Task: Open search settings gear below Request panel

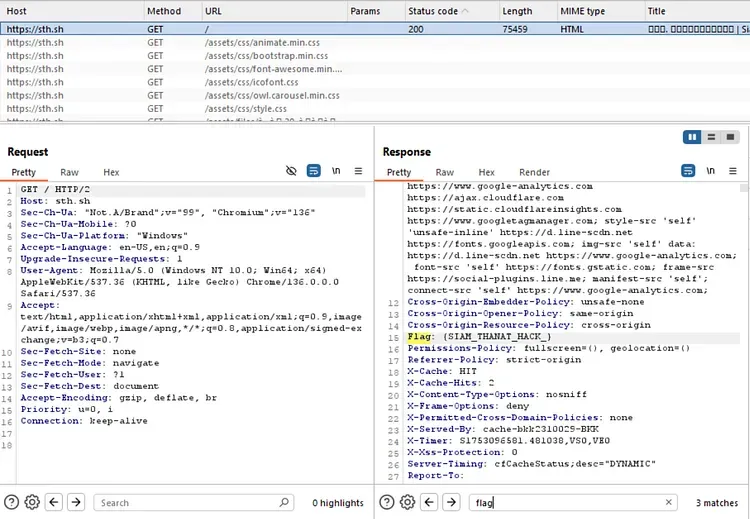Action: [32, 502]
